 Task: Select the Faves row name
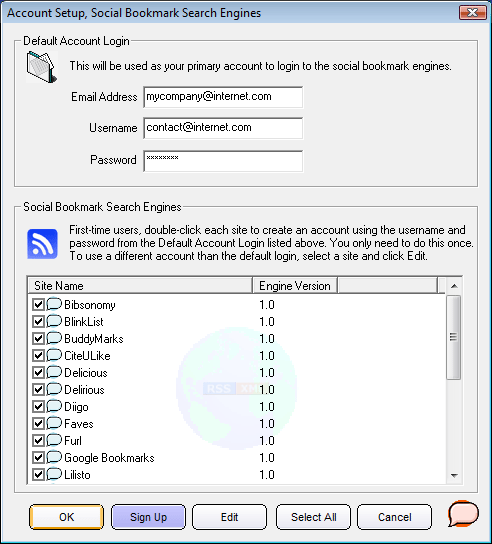point(79,424)
